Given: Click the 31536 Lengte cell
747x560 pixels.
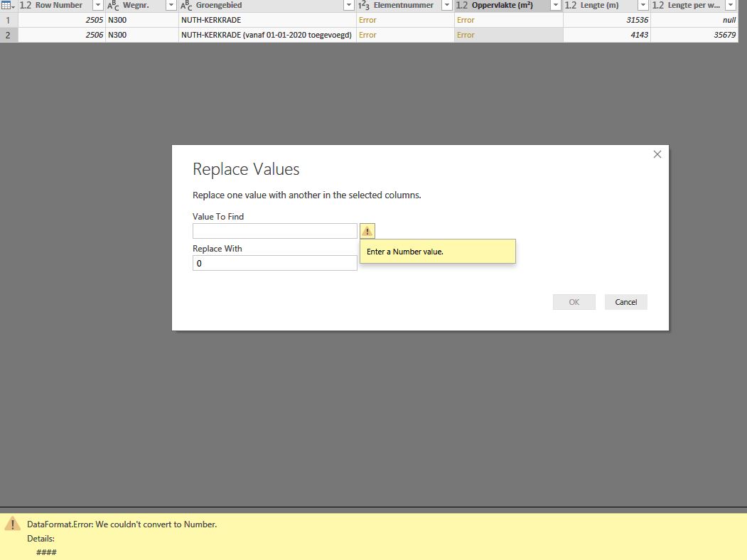Looking at the screenshot, I should coord(607,20).
